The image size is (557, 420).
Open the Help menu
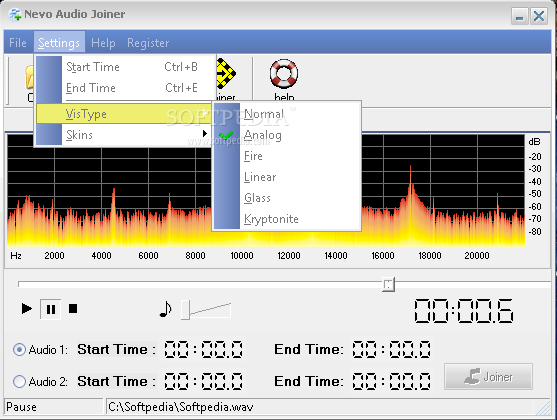tap(103, 43)
